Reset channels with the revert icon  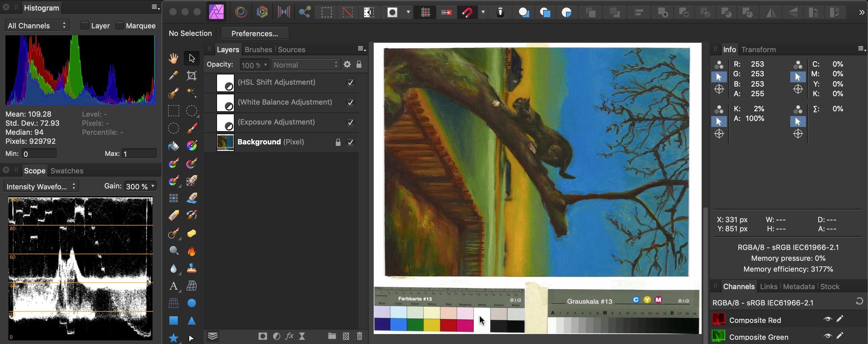pos(860,301)
